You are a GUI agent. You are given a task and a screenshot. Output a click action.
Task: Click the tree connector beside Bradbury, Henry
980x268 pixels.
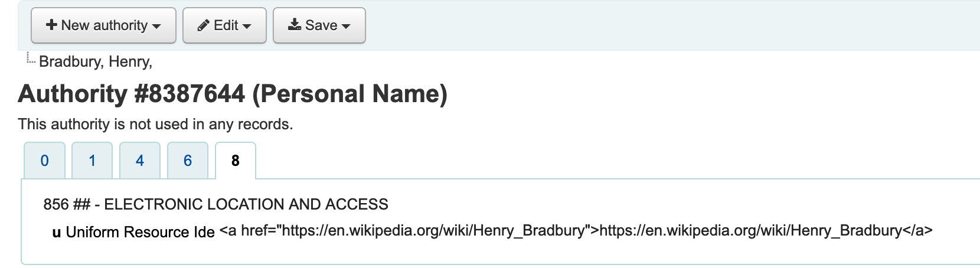tap(31, 58)
